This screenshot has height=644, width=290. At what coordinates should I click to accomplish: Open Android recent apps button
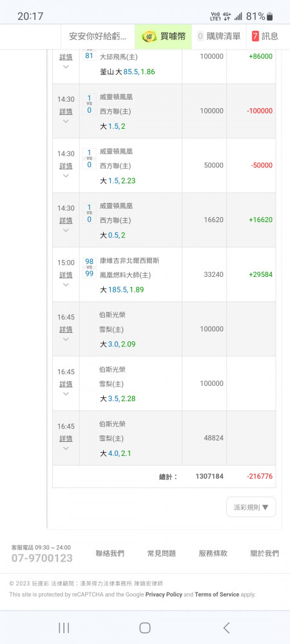coord(64,627)
